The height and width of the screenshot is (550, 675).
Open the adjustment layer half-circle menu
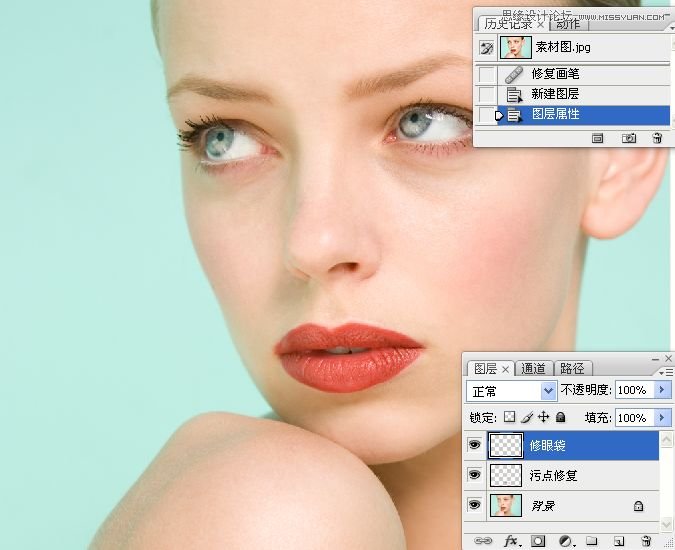(x=567, y=541)
